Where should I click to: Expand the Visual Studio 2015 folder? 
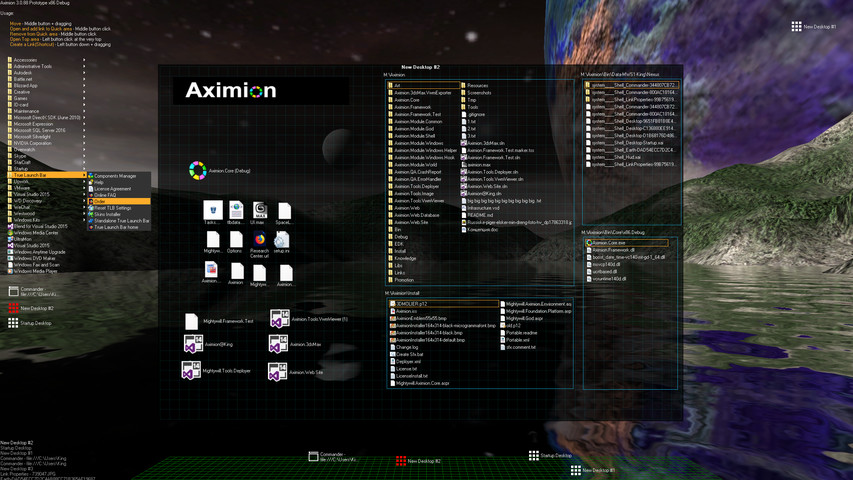30,194
